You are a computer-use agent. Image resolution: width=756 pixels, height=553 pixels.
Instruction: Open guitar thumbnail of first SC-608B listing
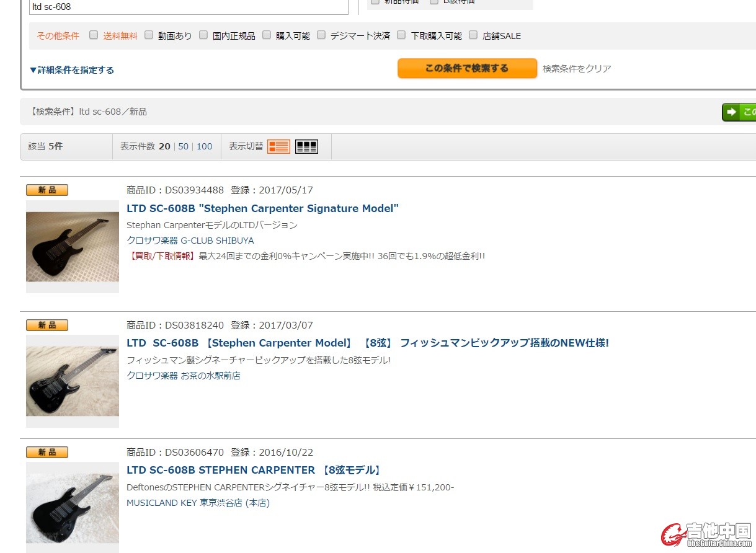tap(73, 247)
